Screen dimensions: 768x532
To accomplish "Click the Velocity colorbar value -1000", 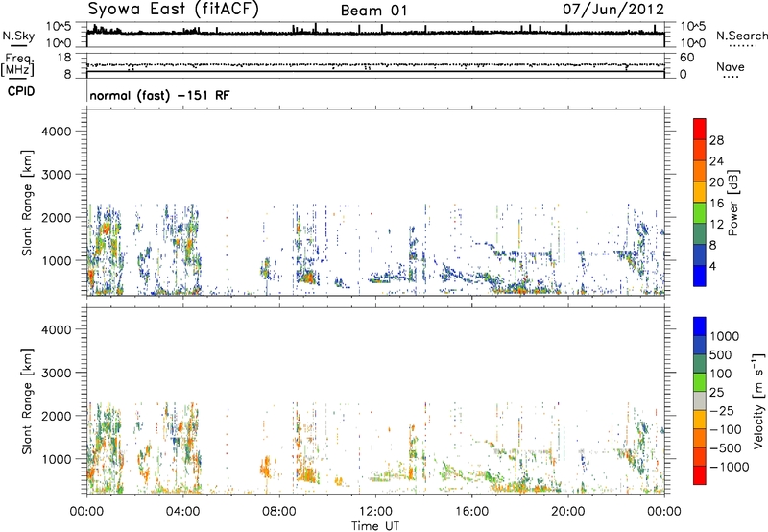I will point(729,467).
